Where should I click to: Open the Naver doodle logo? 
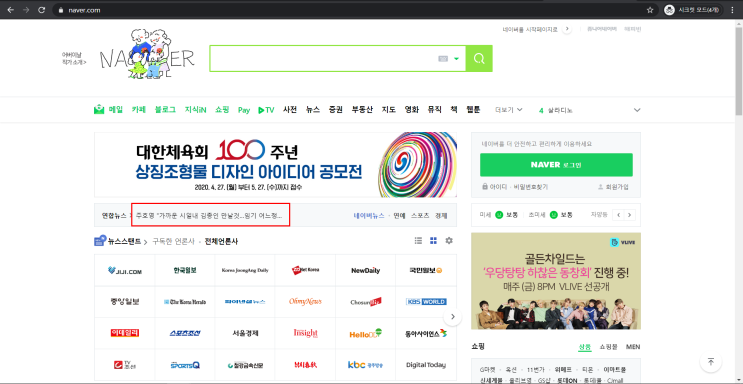click(147, 55)
